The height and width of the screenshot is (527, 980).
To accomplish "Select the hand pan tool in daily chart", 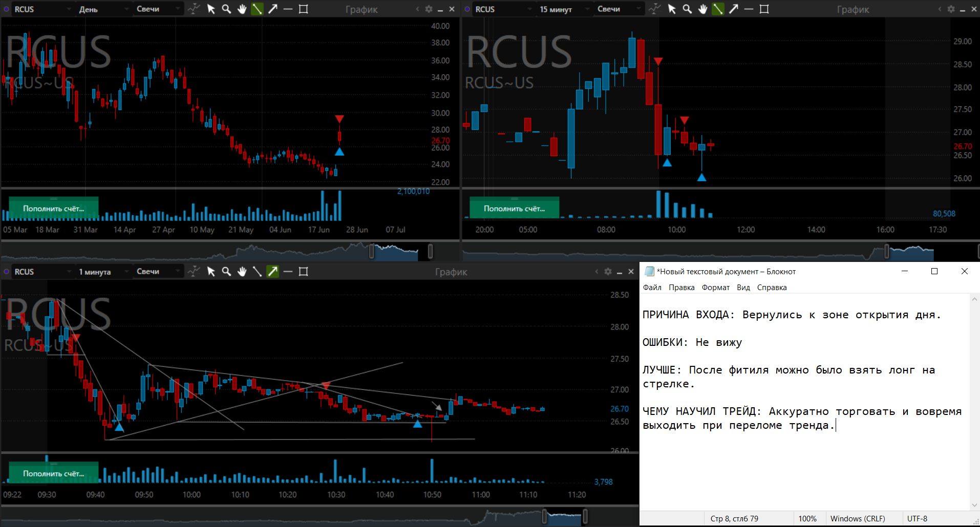I will pos(242,9).
